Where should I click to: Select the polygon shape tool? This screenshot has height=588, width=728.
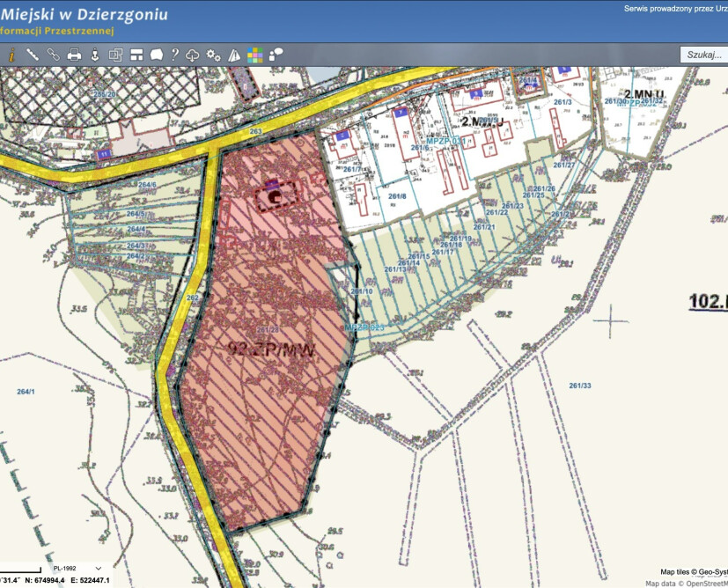tap(156, 55)
